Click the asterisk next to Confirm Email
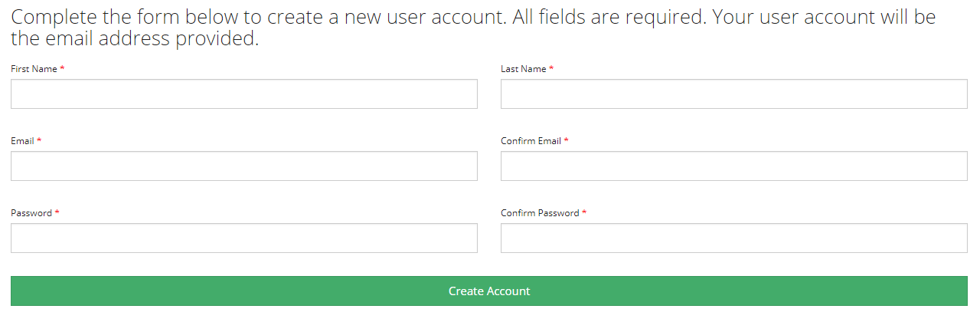The width and height of the screenshot is (980, 322). [567, 141]
